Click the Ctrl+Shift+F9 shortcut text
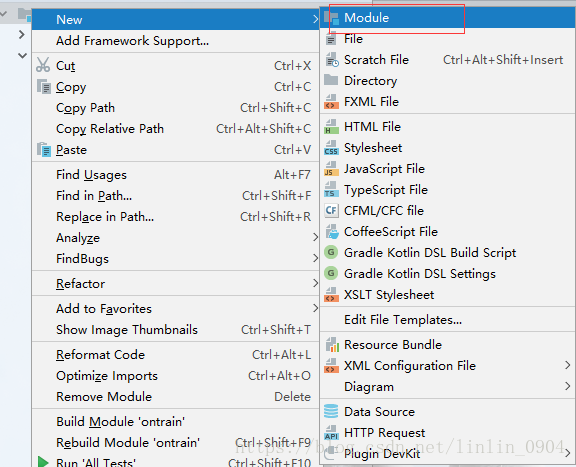 point(273,442)
